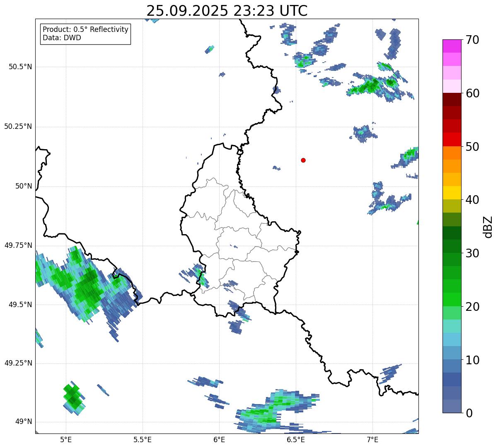The height and width of the screenshot is (448, 498).
Task: Click the 'Data: DWD' text
Action: pos(62,38)
